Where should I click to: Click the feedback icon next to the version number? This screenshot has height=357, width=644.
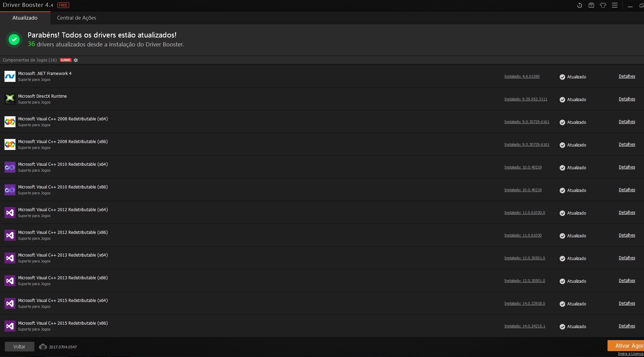pyautogui.click(x=43, y=347)
